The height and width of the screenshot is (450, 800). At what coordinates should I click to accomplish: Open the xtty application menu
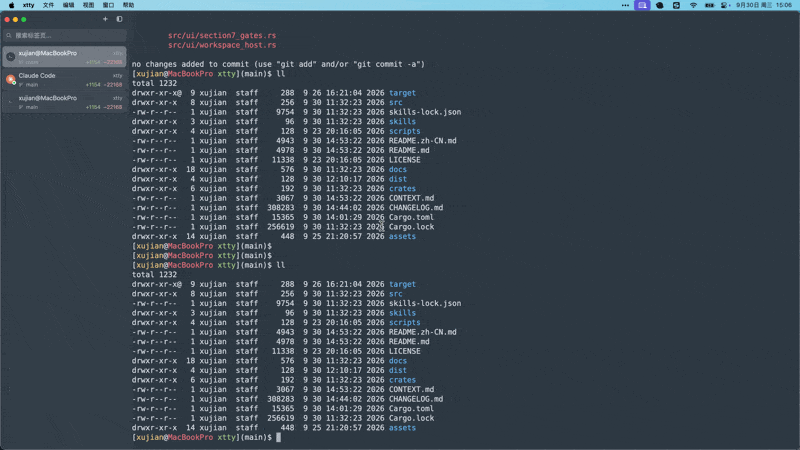(x=29, y=5)
